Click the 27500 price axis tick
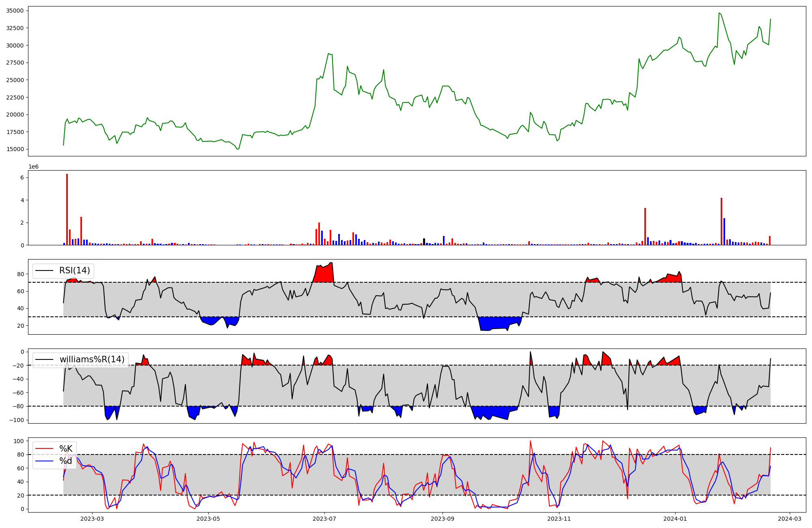The height and width of the screenshot is (528, 812). [15, 63]
